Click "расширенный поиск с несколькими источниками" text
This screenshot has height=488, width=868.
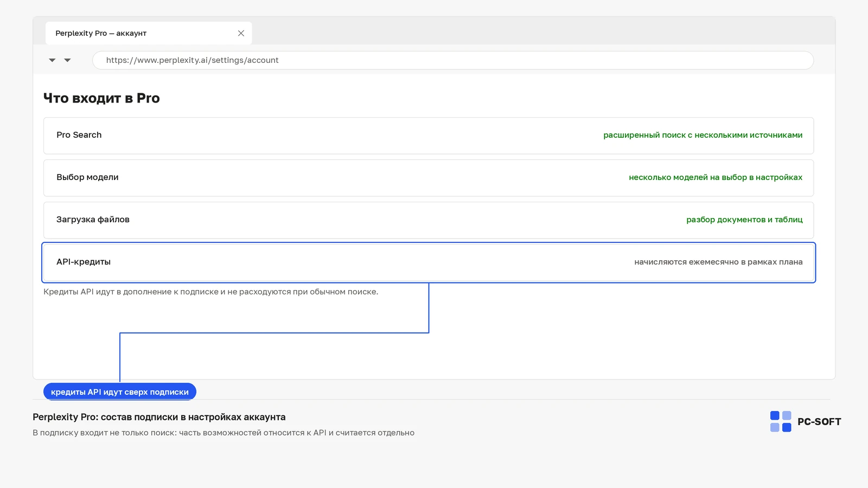pyautogui.click(x=703, y=135)
